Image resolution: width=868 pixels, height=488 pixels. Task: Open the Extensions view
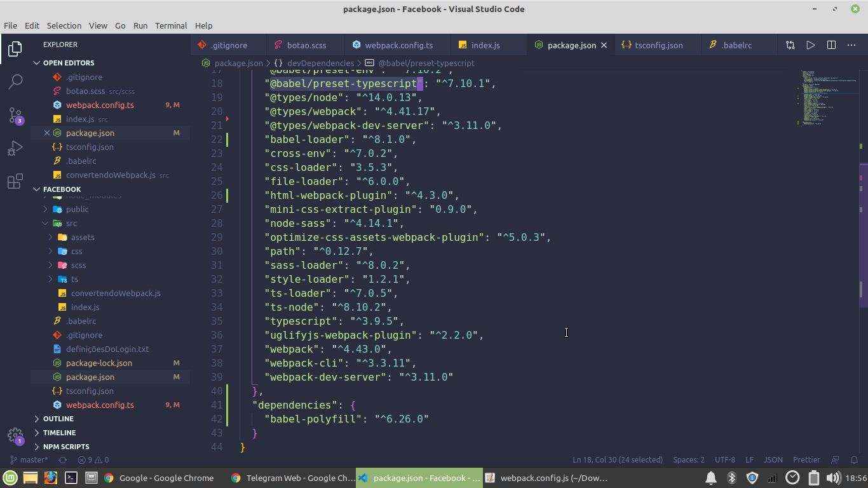click(15, 181)
